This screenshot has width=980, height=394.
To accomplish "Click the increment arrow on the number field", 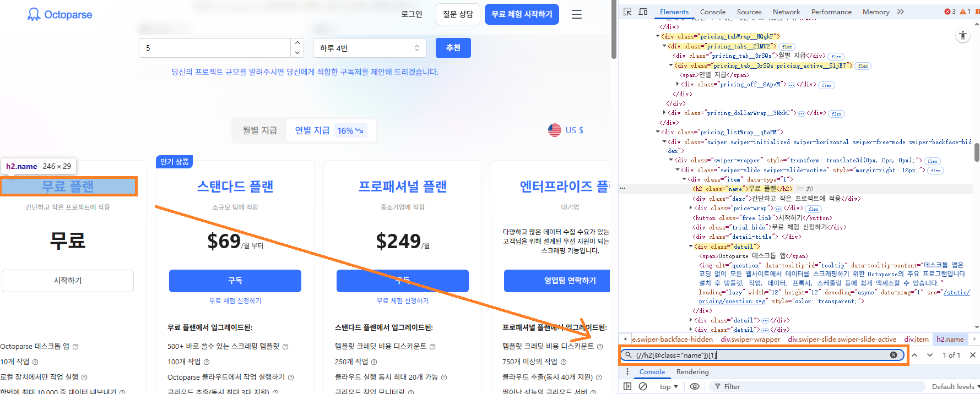I will pos(297,43).
